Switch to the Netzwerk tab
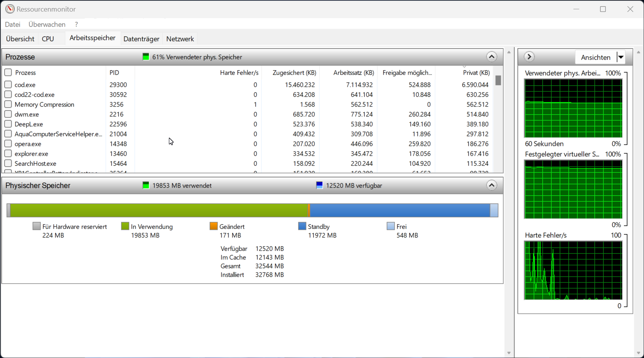Screen dimensions: 644x358 (180, 39)
